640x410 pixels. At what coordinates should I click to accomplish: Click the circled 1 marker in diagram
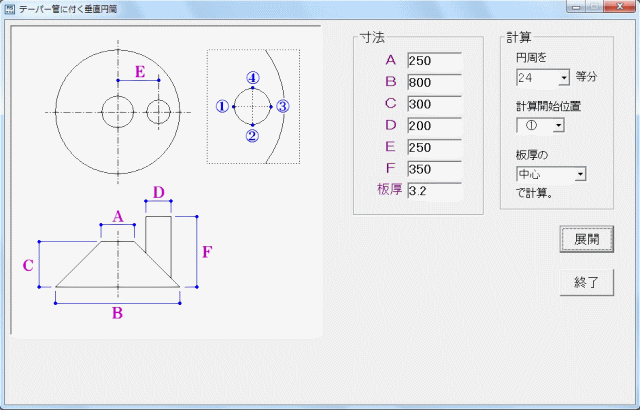point(222,106)
